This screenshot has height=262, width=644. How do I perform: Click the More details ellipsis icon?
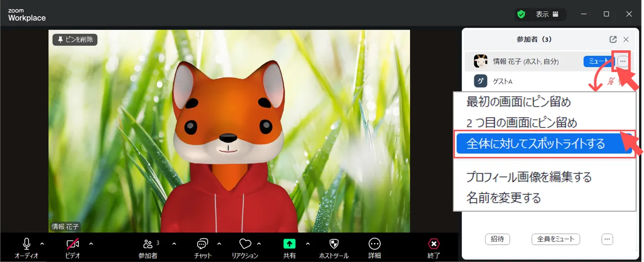(x=374, y=244)
